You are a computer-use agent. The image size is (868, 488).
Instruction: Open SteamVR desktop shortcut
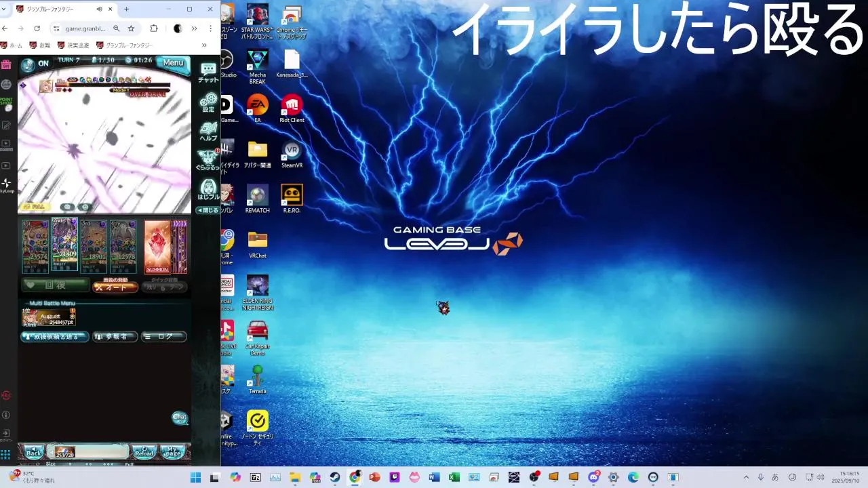click(x=292, y=154)
